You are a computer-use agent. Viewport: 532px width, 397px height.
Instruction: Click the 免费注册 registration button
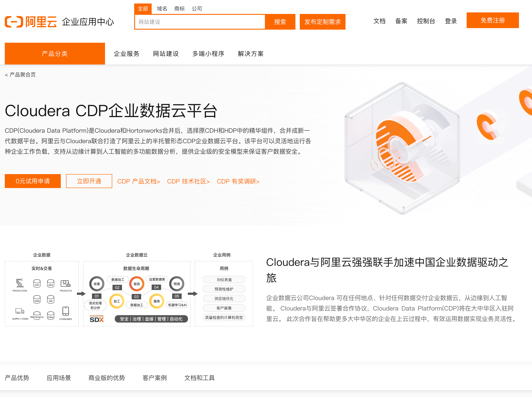492,20
